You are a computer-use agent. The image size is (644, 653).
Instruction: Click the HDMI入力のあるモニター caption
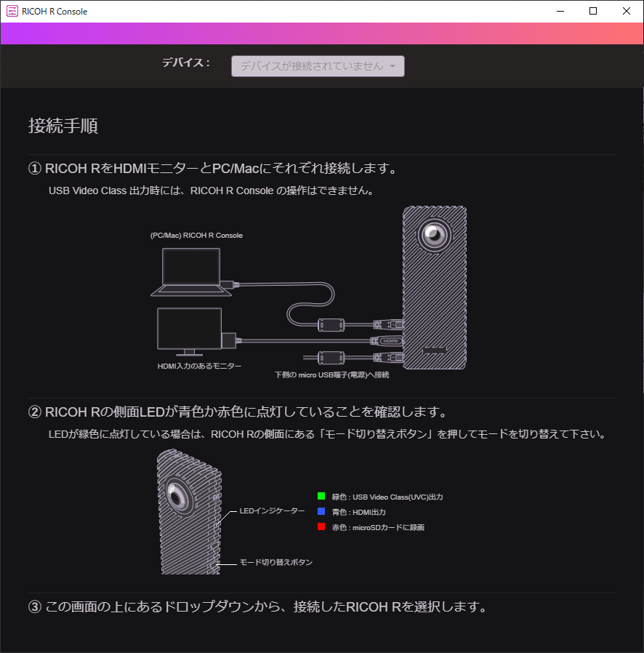[199, 366]
